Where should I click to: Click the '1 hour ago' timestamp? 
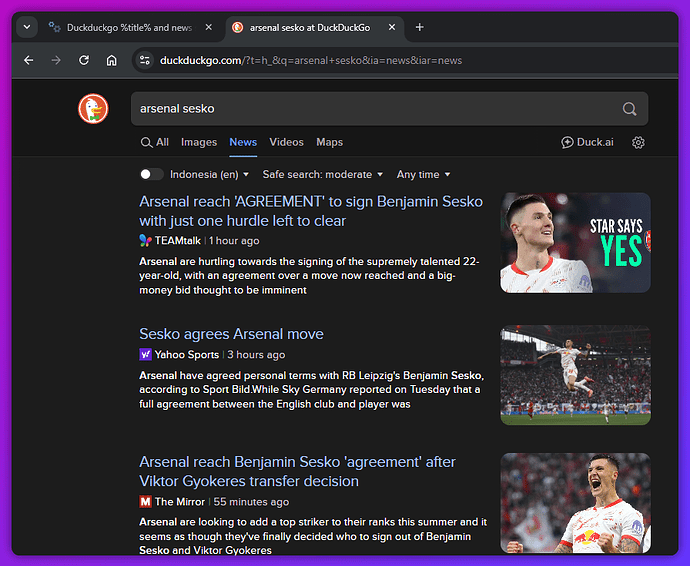tap(234, 241)
